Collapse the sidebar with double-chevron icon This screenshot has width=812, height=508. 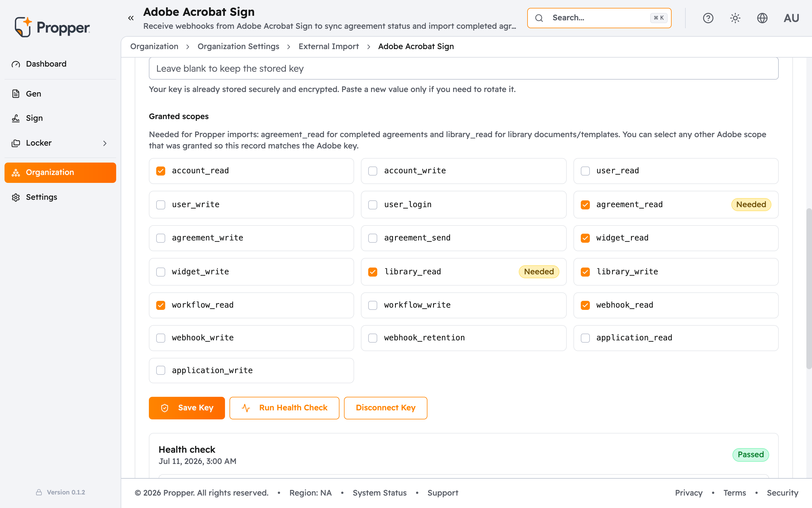131,18
